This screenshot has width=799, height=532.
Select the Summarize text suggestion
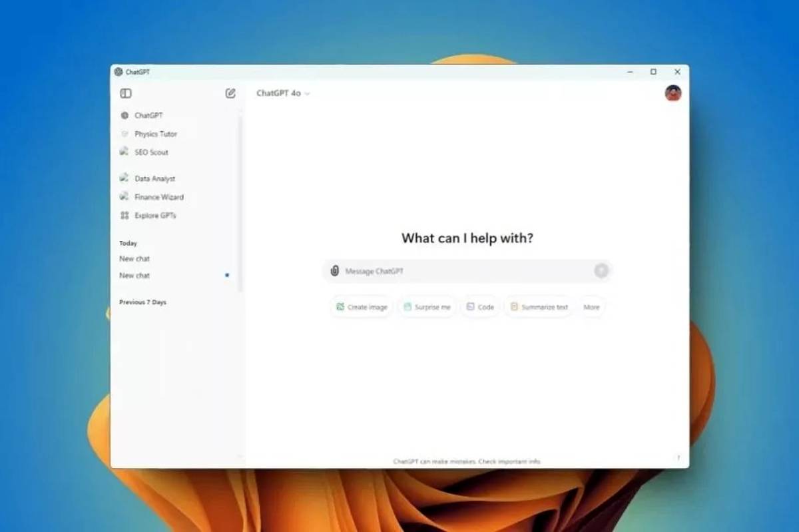click(539, 307)
